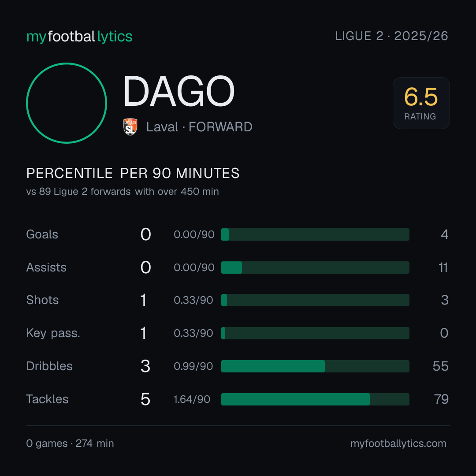Click the Goals percentile bar
This screenshot has width=476, height=476.
coord(315,234)
